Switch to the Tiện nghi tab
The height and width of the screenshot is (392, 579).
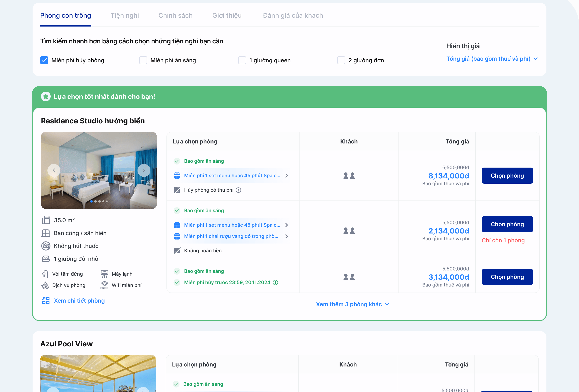pyautogui.click(x=125, y=15)
